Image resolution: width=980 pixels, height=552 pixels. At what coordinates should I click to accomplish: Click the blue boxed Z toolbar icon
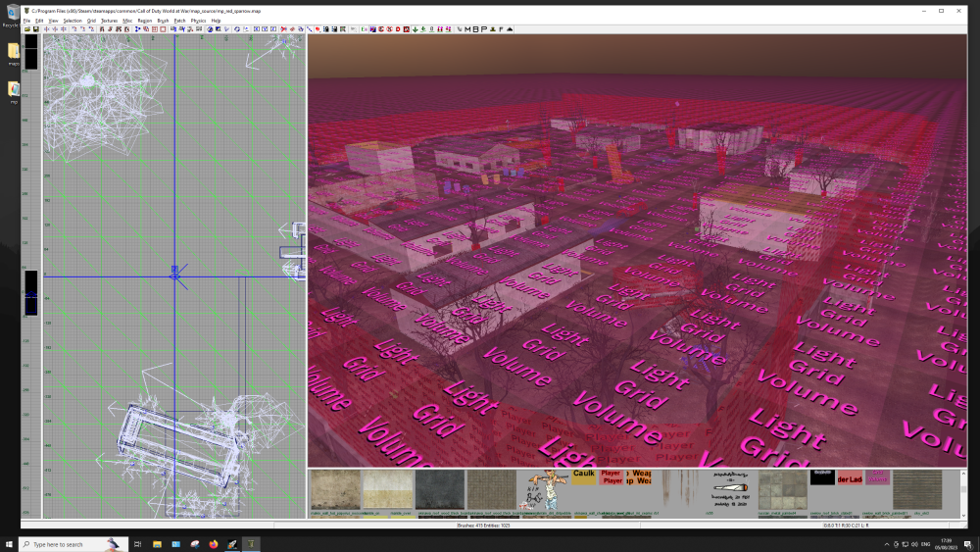[273, 28]
